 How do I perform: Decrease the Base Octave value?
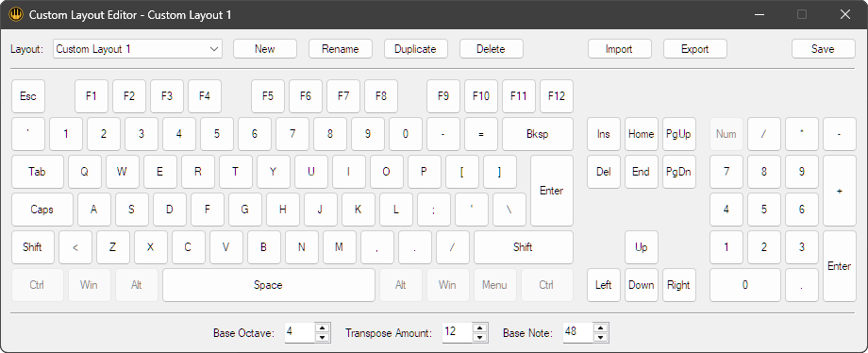pos(322,338)
